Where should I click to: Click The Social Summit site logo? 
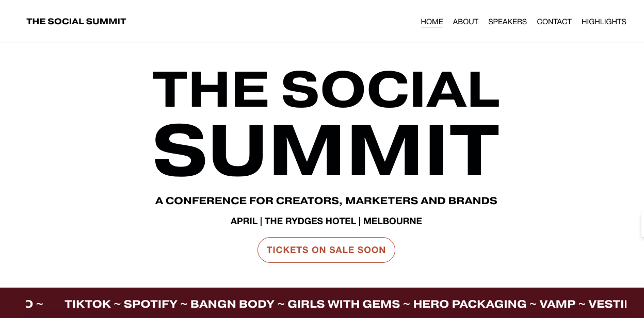tap(76, 21)
